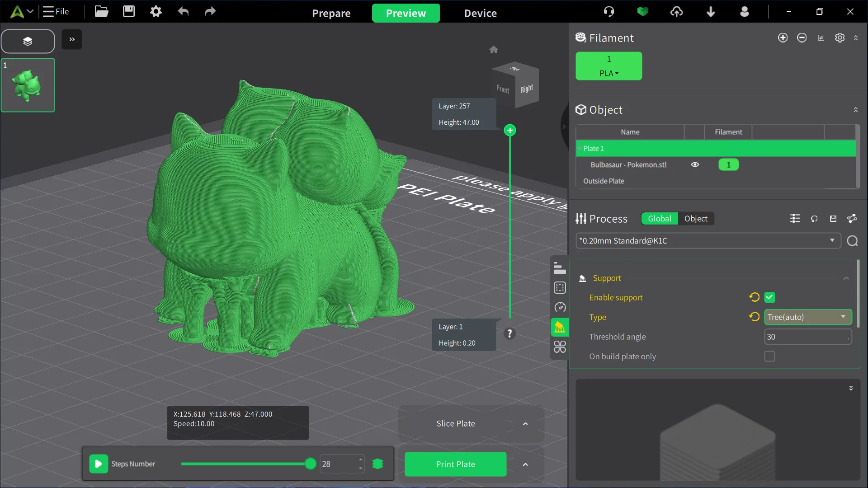Reset process settings icon
The height and width of the screenshot is (488, 868).
coord(814,219)
